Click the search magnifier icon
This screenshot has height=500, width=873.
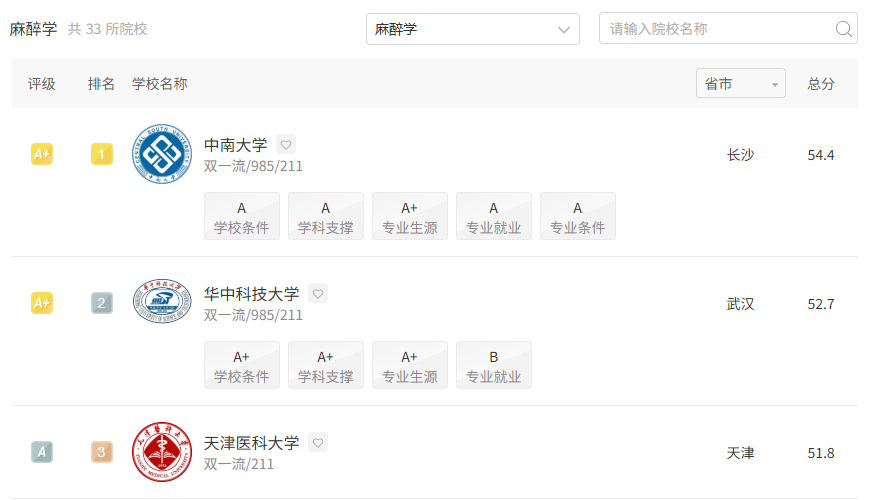point(843,29)
